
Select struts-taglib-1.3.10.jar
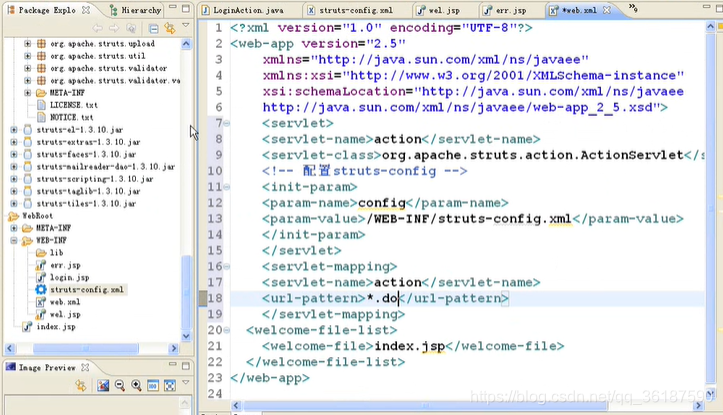click(x=88, y=191)
